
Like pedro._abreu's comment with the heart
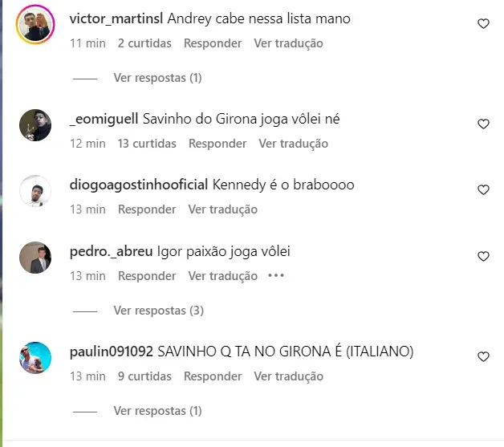483,257
